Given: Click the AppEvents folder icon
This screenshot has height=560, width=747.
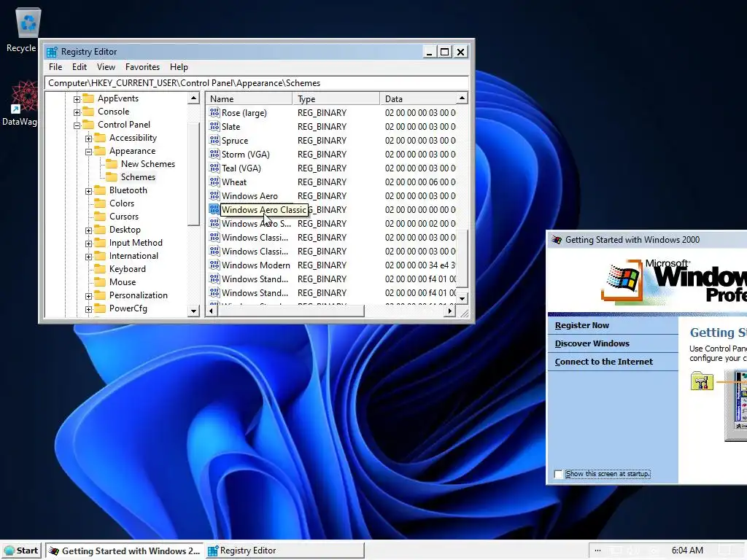Looking at the screenshot, I should (x=88, y=98).
